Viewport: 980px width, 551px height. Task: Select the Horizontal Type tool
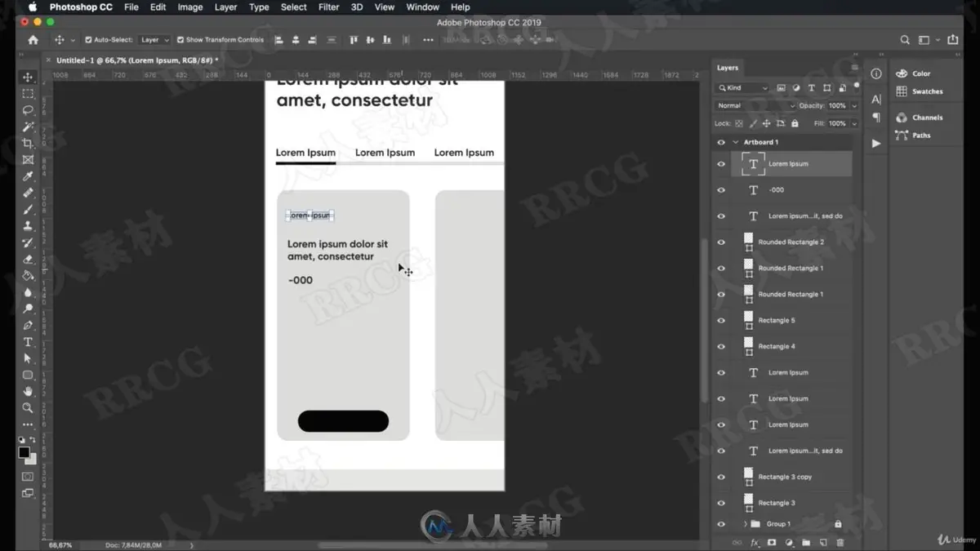pyautogui.click(x=28, y=342)
